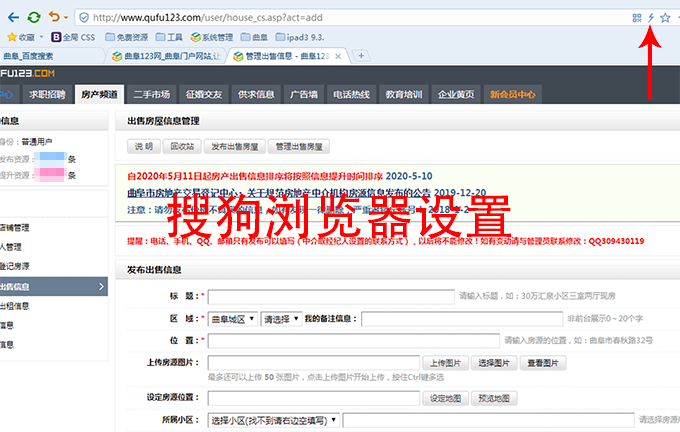Open 求职招聘 navigation menu item
The width and height of the screenshot is (680, 432).
click(47, 94)
